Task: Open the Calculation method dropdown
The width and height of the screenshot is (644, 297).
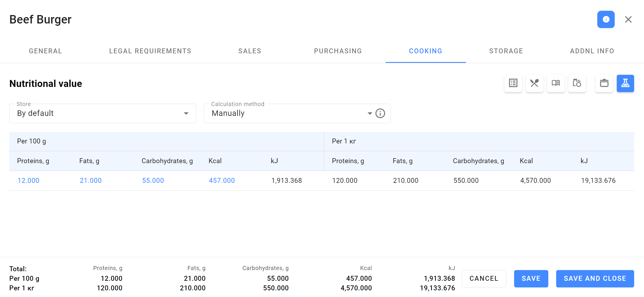Action: (x=297, y=113)
